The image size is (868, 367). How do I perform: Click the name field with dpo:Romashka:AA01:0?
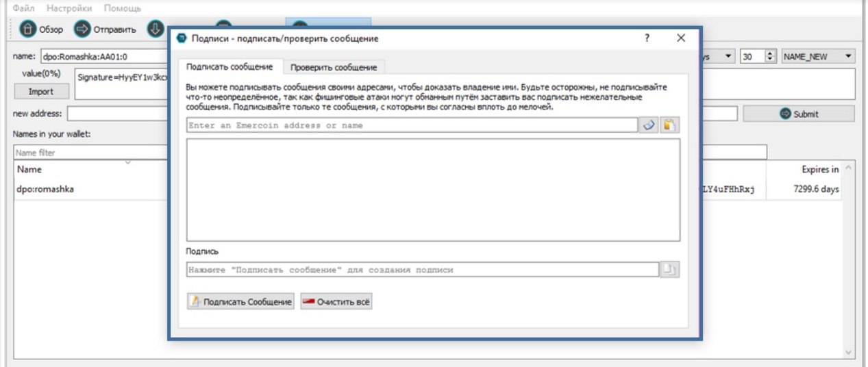pos(103,58)
